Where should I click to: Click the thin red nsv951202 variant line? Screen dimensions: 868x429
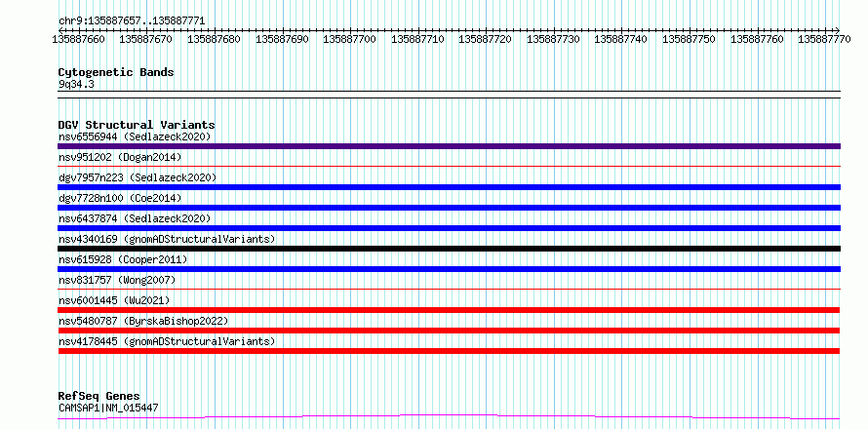[x=449, y=166]
